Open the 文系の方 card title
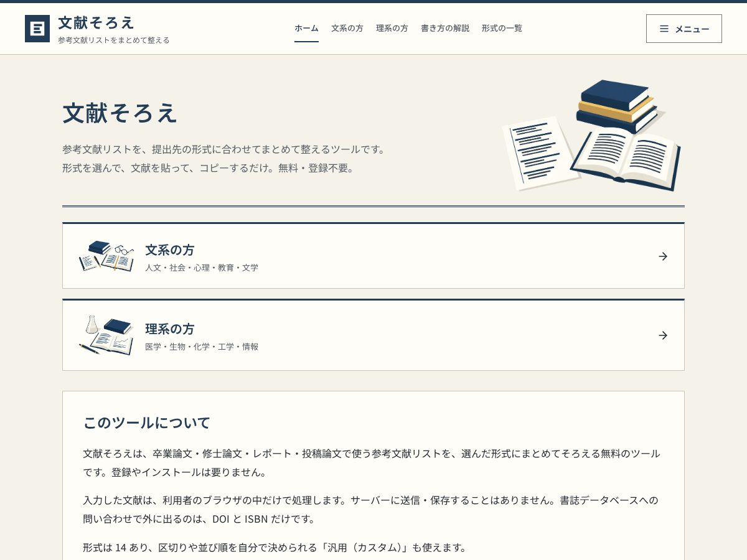747x560 pixels. 170,250
